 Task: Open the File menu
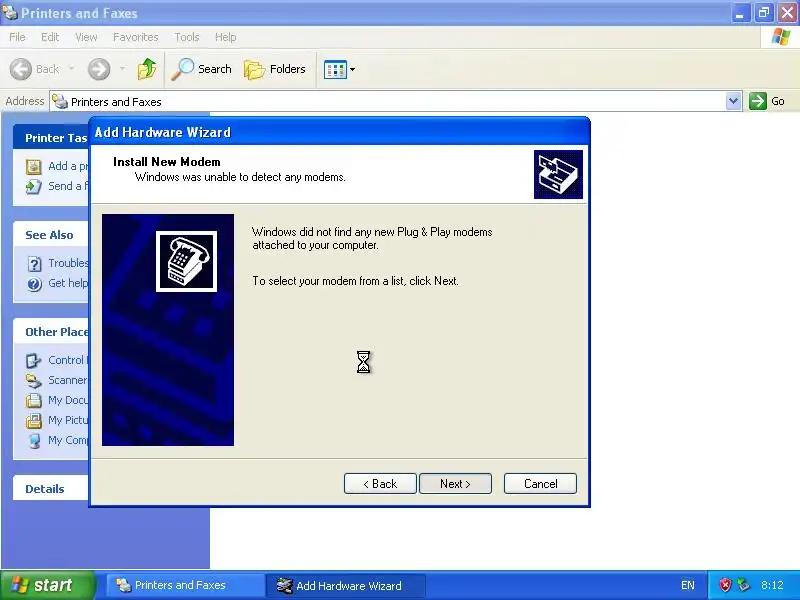[17, 37]
